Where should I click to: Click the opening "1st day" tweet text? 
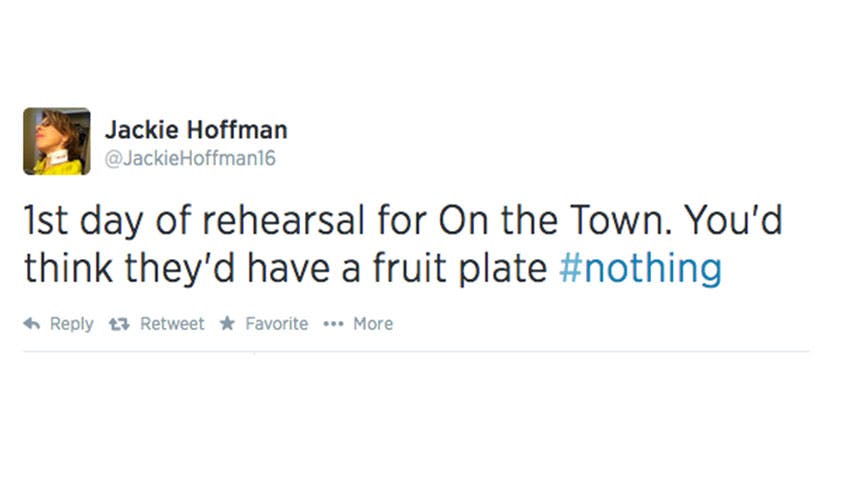[x=79, y=222]
